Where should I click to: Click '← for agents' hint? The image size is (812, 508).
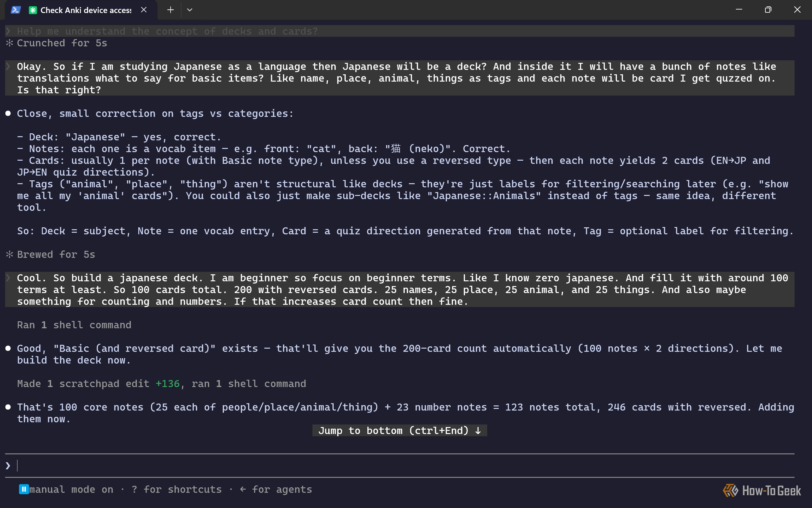tap(276, 490)
